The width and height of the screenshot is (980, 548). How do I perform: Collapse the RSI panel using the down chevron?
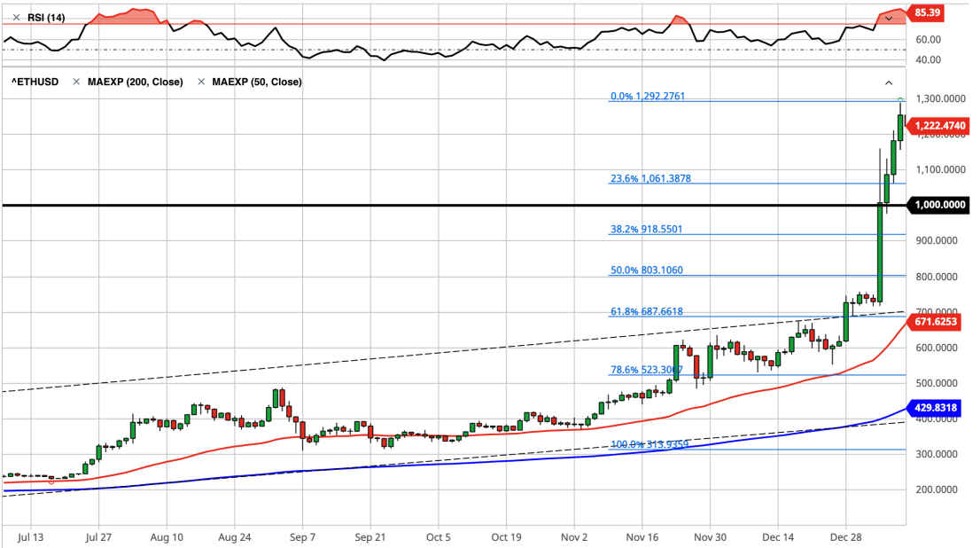point(888,19)
